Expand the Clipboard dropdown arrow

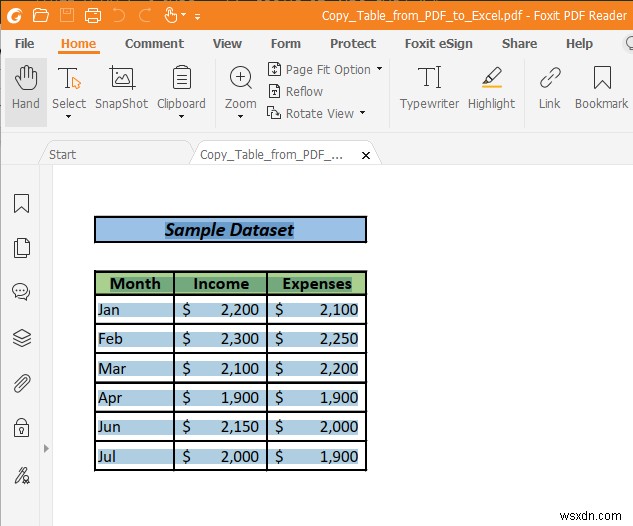pos(181,117)
